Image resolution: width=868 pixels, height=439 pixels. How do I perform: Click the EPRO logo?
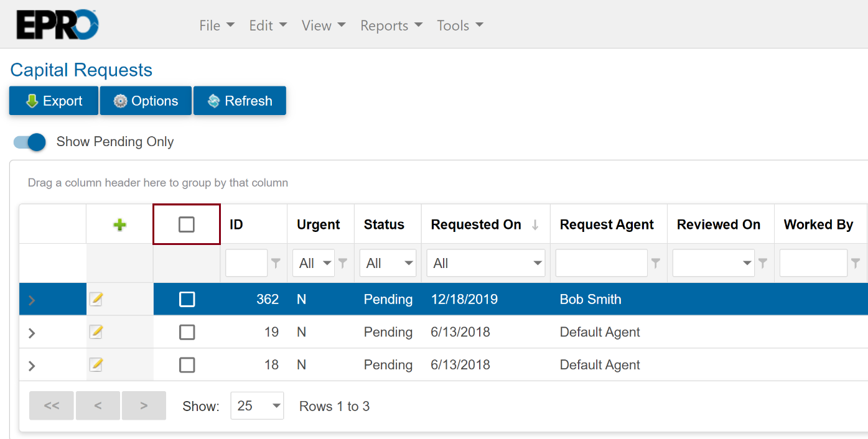coord(57,25)
